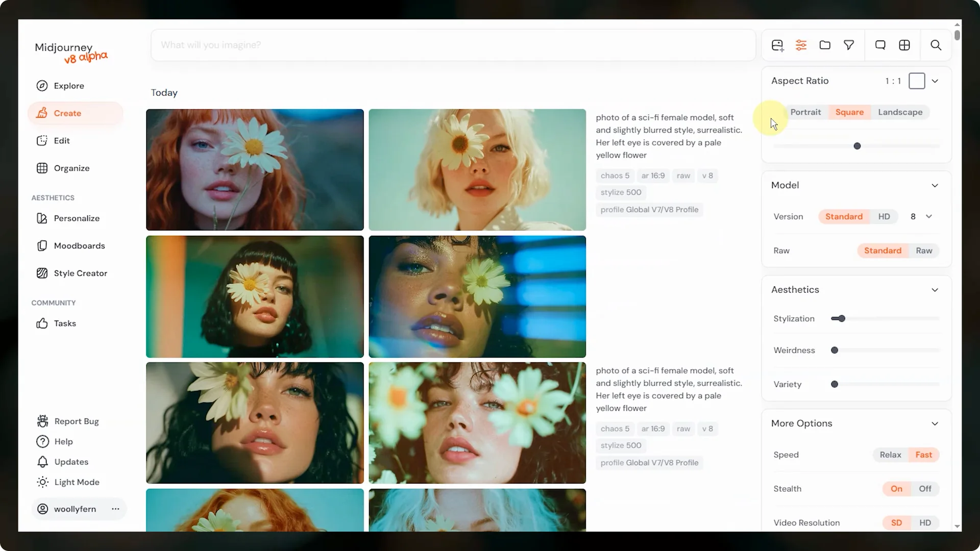This screenshot has width=980, height=551.
Task: Open the Organize page
Action: tap(71, 168)
